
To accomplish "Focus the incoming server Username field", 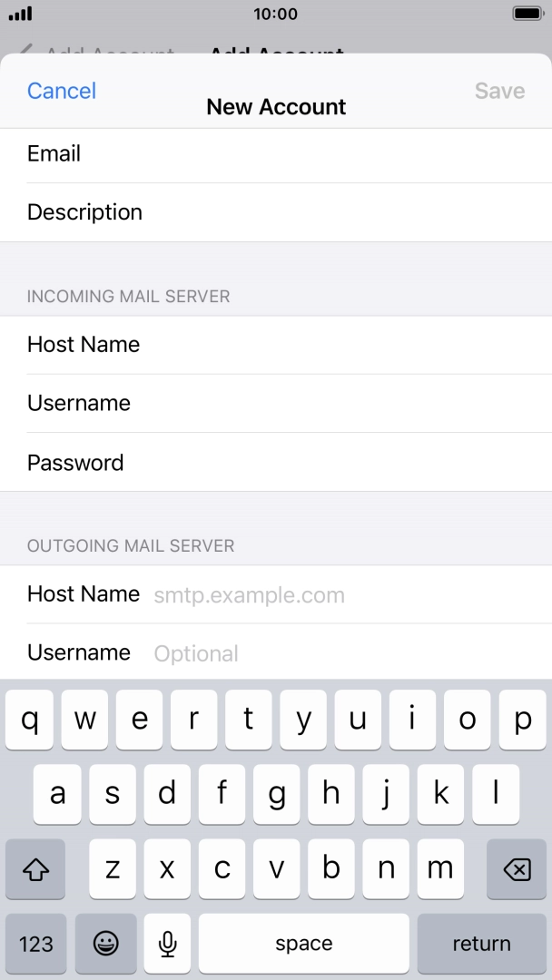I will (276, 403).
